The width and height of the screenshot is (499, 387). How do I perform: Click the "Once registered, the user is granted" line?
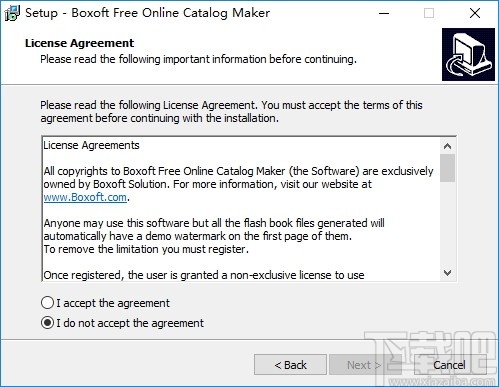[204, 275]
